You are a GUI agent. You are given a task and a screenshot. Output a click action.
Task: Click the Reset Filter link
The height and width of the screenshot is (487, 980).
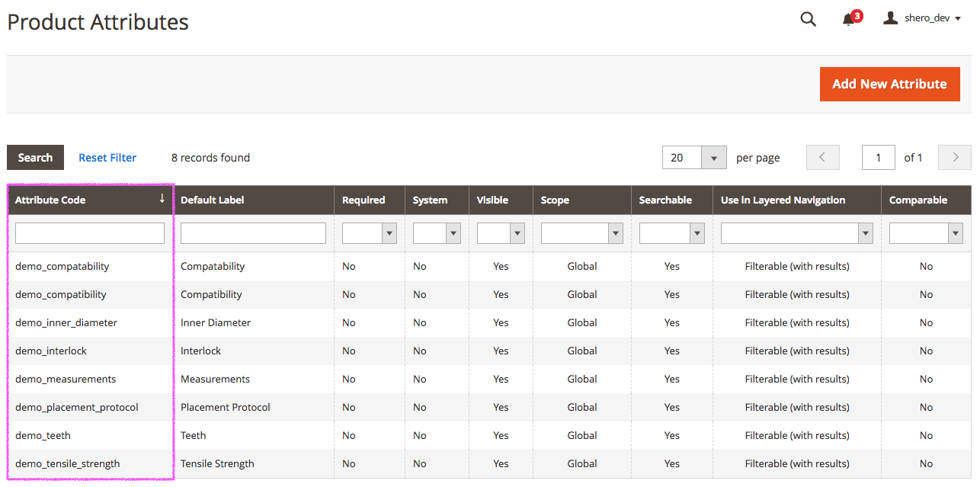coord(107,157)
